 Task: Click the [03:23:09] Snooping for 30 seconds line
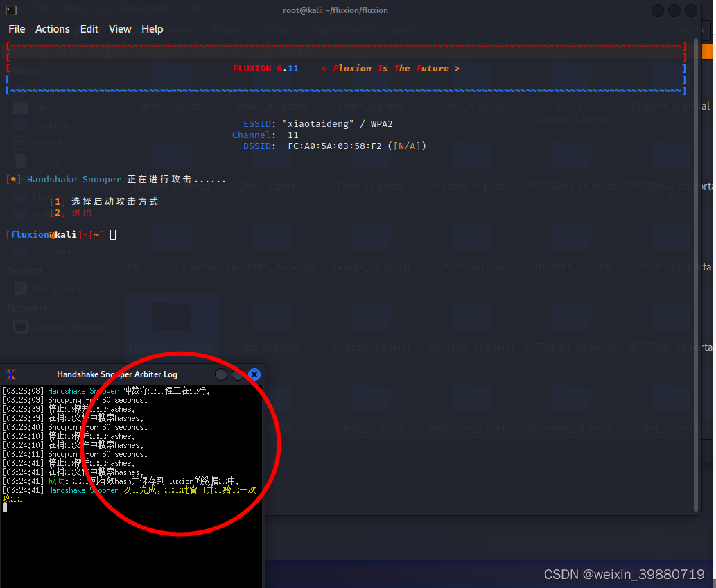tap(76, 400)
